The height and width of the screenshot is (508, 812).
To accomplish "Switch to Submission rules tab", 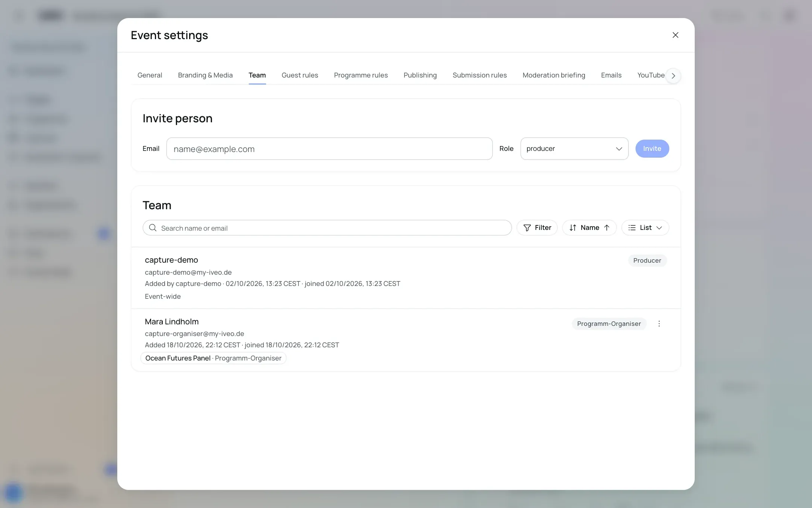I will click(479, 75).
